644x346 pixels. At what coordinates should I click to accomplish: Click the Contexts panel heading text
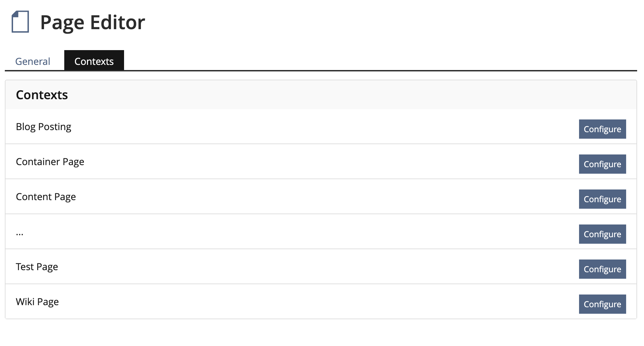click(x=42, y=95)
